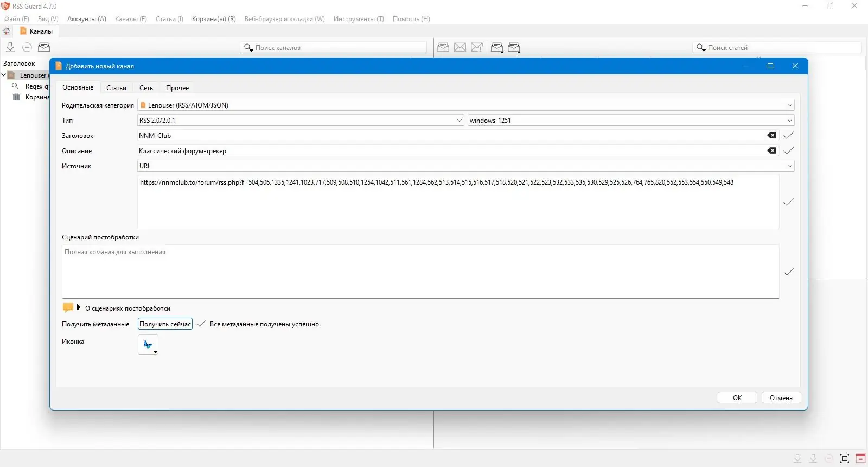Click the download-all-channels icon in main toolbar
The height and width of the screenshot is (467, 868).
point(10,47)
